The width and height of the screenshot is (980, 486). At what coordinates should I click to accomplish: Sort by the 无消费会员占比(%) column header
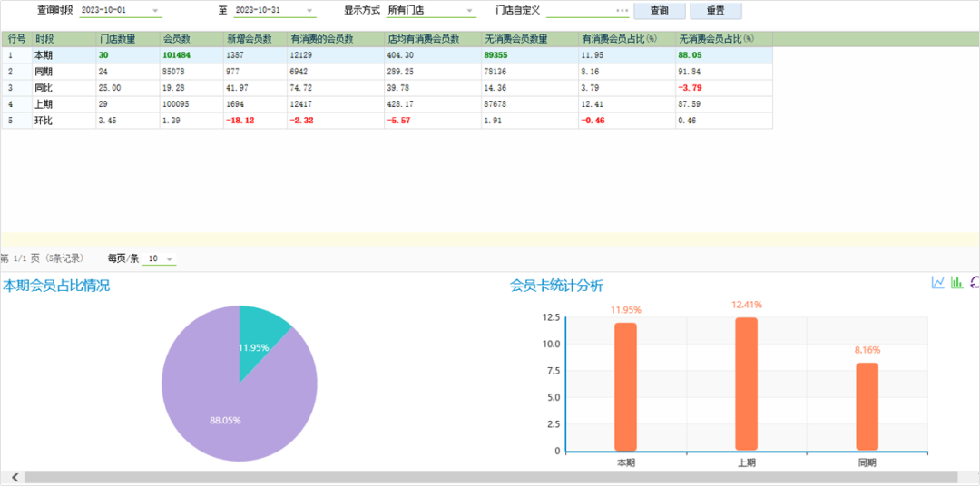[724, 39]
